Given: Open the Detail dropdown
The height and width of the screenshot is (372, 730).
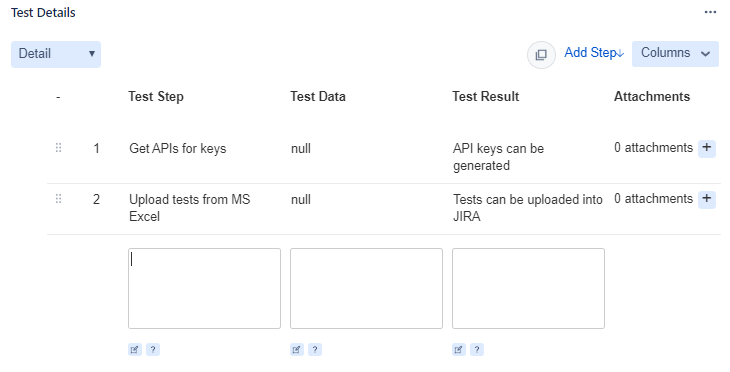Looking at the screenshot, I should pos(56,54).
